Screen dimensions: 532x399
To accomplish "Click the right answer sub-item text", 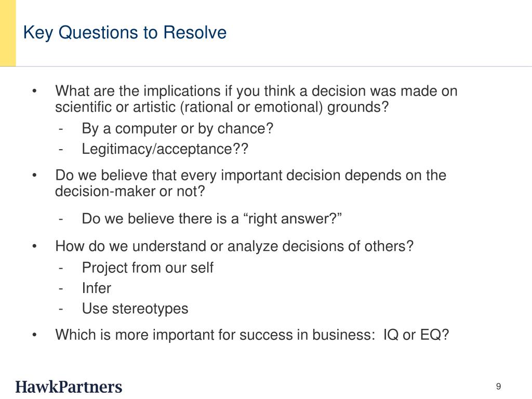I will [212, 219].
